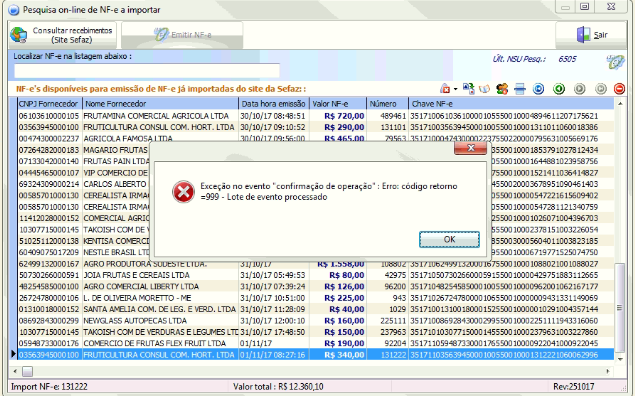Sort by CNPJ Fornecedor column header
Viewport: 635px width, 396px height.
pos(50,104)
